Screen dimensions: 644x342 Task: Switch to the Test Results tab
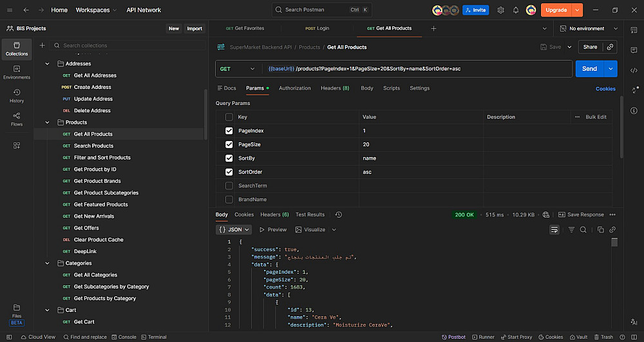(310, 214)
